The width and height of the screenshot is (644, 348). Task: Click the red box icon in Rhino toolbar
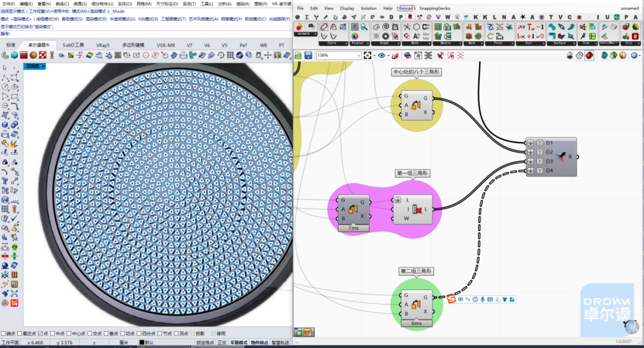point(24,55)
